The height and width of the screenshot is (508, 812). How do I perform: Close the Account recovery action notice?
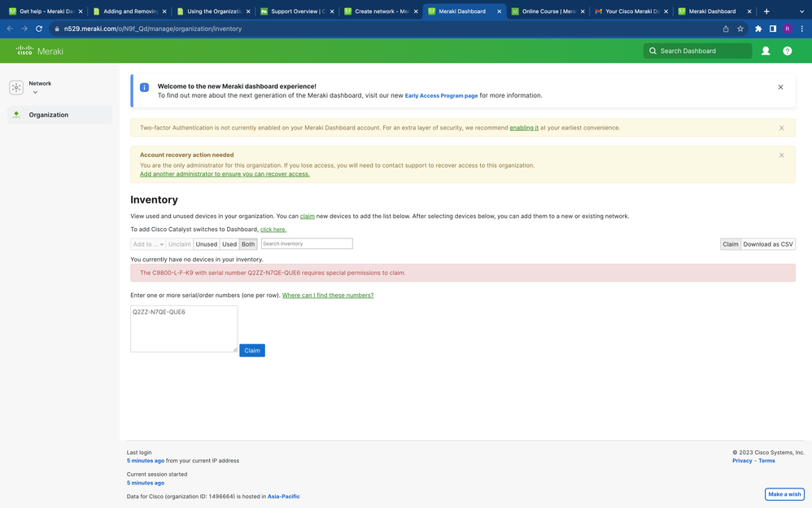[x=781, y=155]
